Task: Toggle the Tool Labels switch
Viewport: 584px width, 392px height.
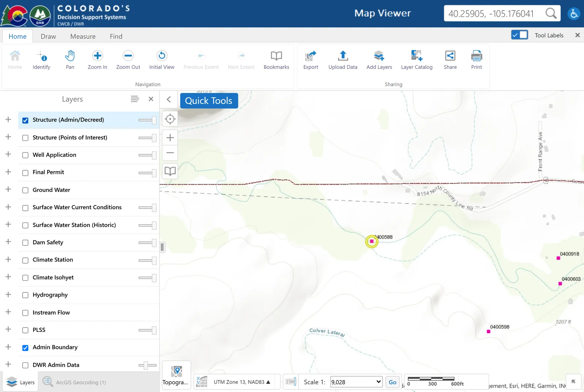Action: [519, 35]
